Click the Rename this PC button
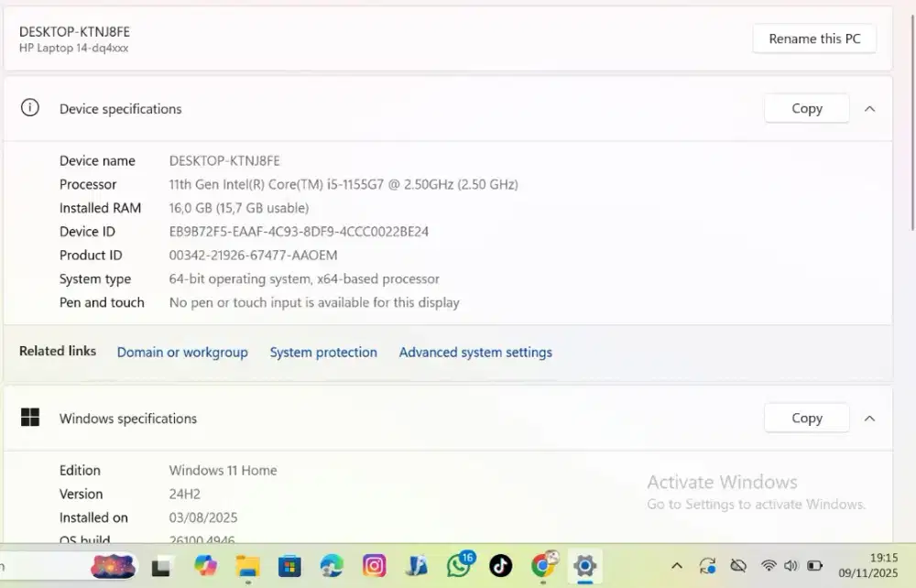The width and height of the screenshot is (916, 588). point(813,39)
